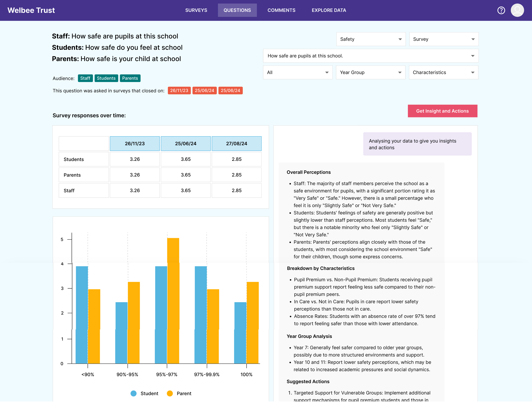Select the Parents audience tag
532x402 pixels.
(130, 78)
